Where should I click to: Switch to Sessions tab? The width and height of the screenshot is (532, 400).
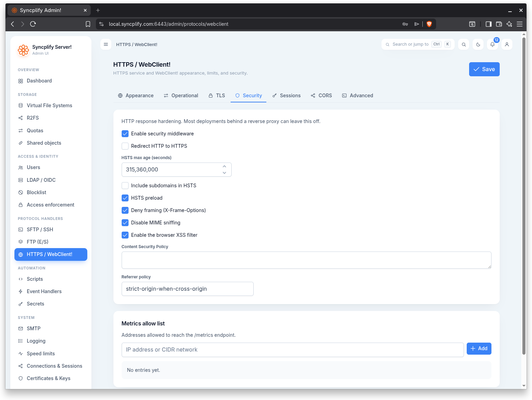(287, 96)
